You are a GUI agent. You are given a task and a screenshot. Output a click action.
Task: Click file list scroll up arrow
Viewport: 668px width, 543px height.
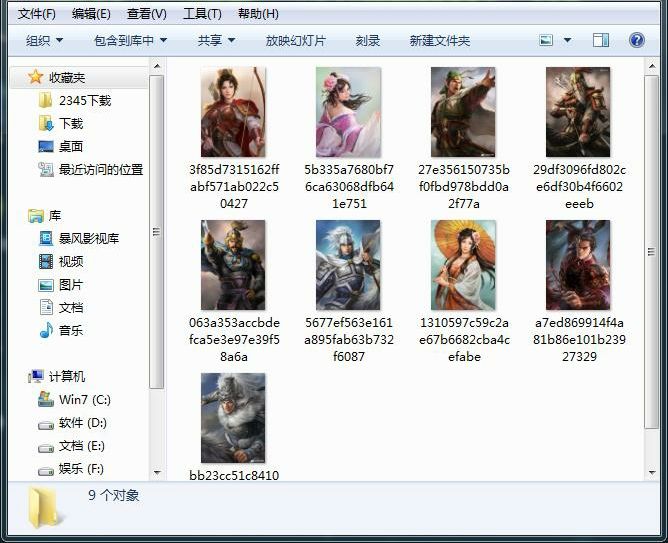tap(652, 66)
